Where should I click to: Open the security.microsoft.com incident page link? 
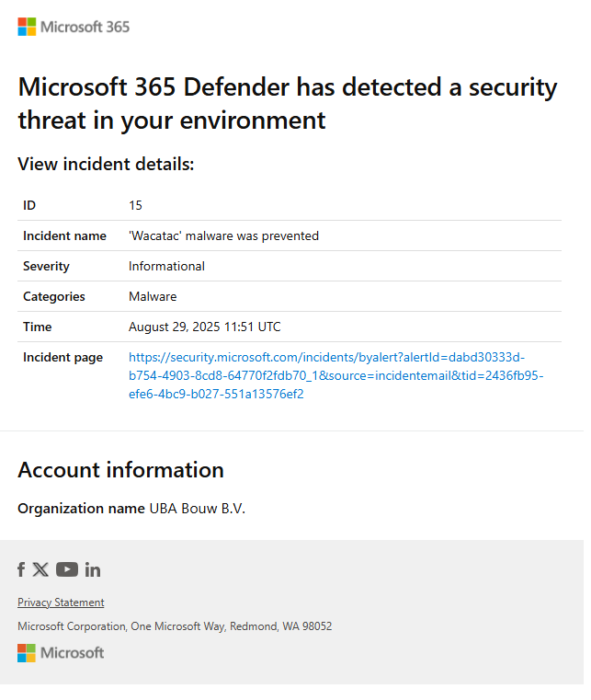[335, 375]
